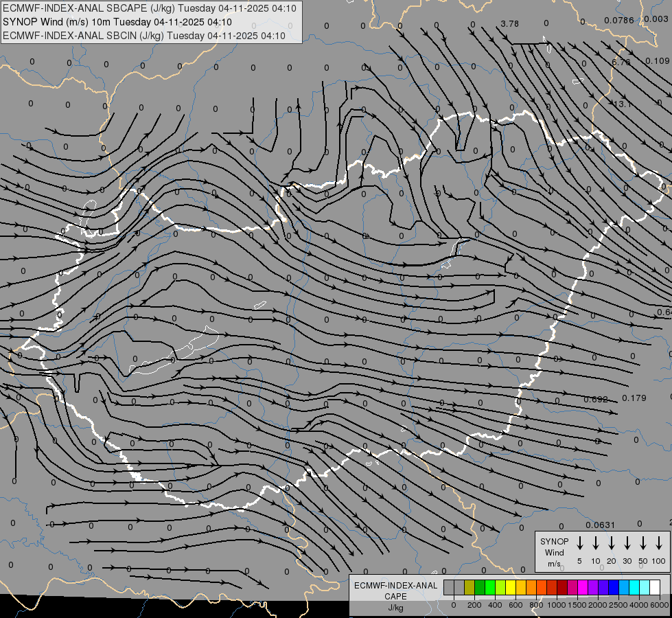Pick the bright green CAPE legend swatch
Screen dimensions: 672x618
click(490, 587)
